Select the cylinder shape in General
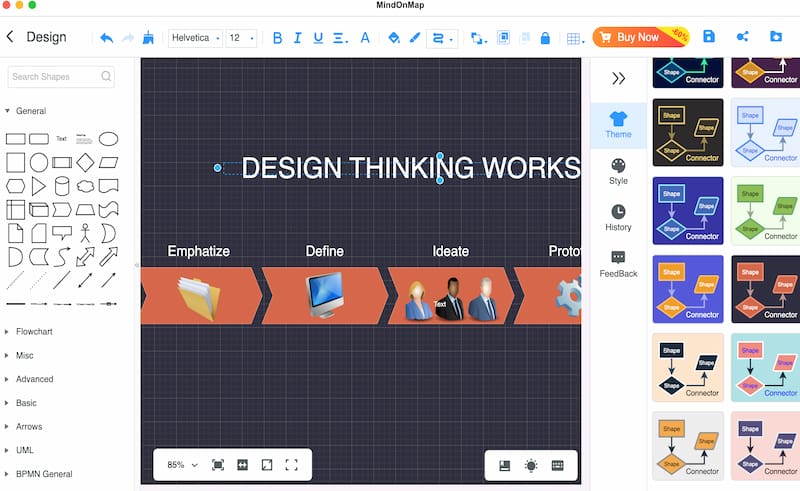The width and height of the screenshot is (800, 491). pos(62,186)
